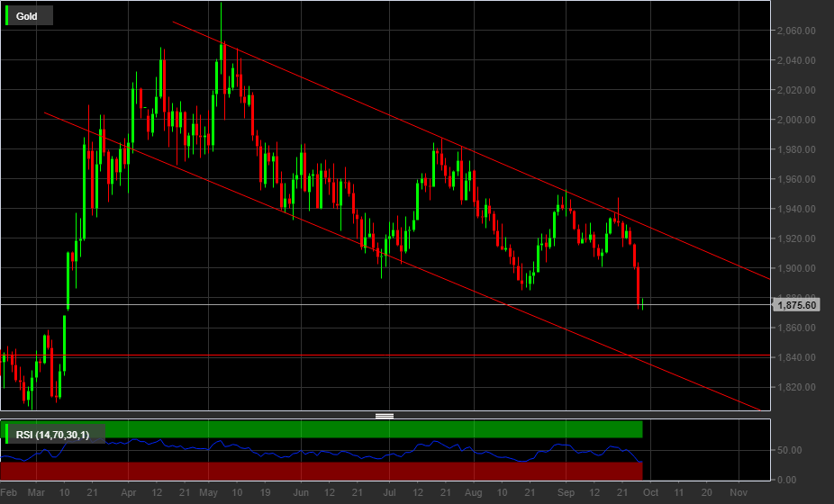Viewport: 834px width, 504px height.
Task: Click the Nov date axis label
Action: coord(739,493)
